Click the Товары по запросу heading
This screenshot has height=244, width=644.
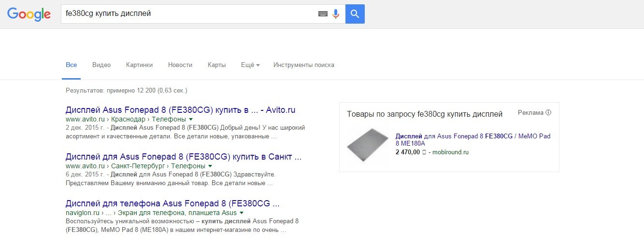click(x=425, y=114)
